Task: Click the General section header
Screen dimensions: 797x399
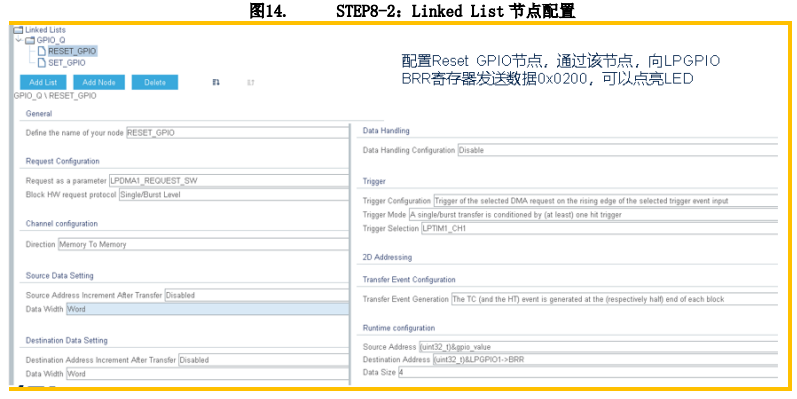Action: [x=39, y=114]
